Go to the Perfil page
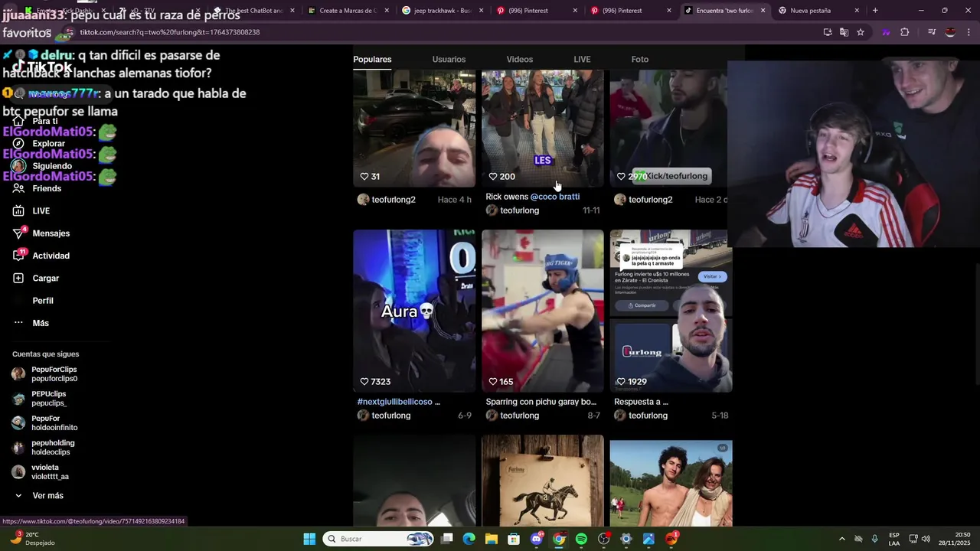 point(43,301)
